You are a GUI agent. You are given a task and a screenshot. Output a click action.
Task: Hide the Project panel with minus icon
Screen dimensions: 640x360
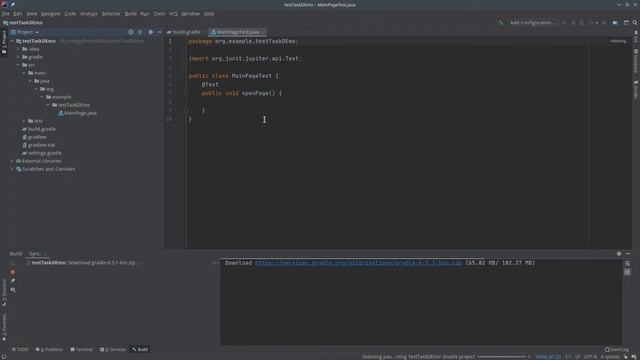(x=159, y=32)
